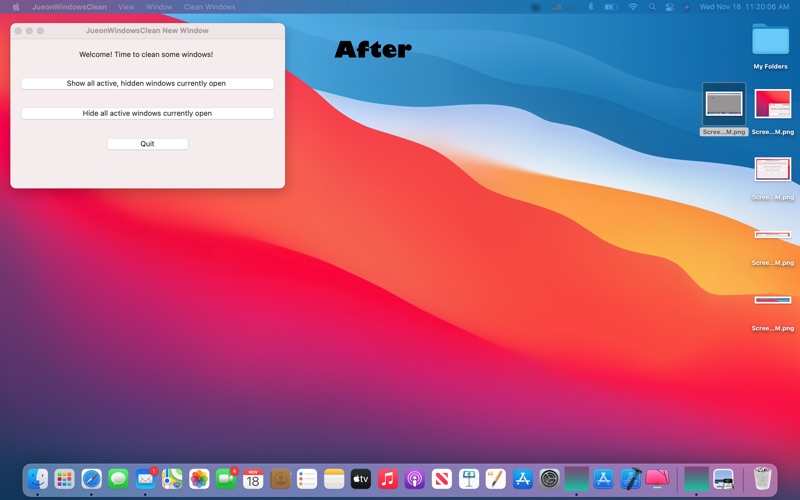Open Podcasts from the dock
This screenshot has height=500, width=800.
(415, 479)
